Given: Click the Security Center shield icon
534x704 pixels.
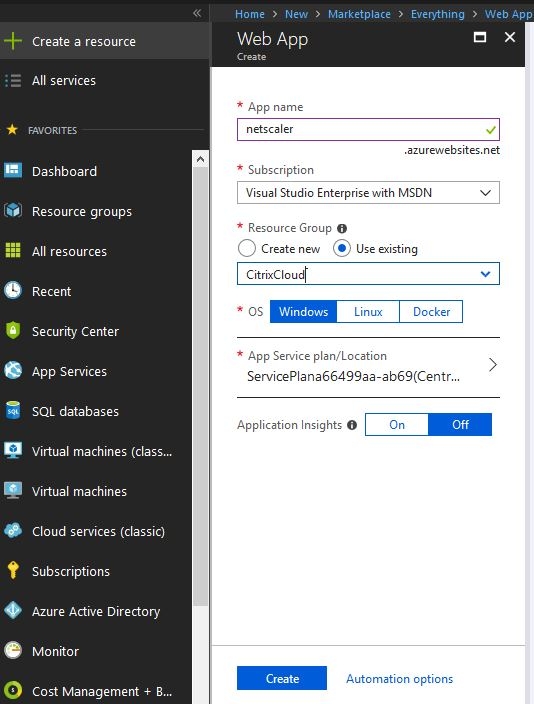Looking at the screenshot, I should tap(13, 330).
